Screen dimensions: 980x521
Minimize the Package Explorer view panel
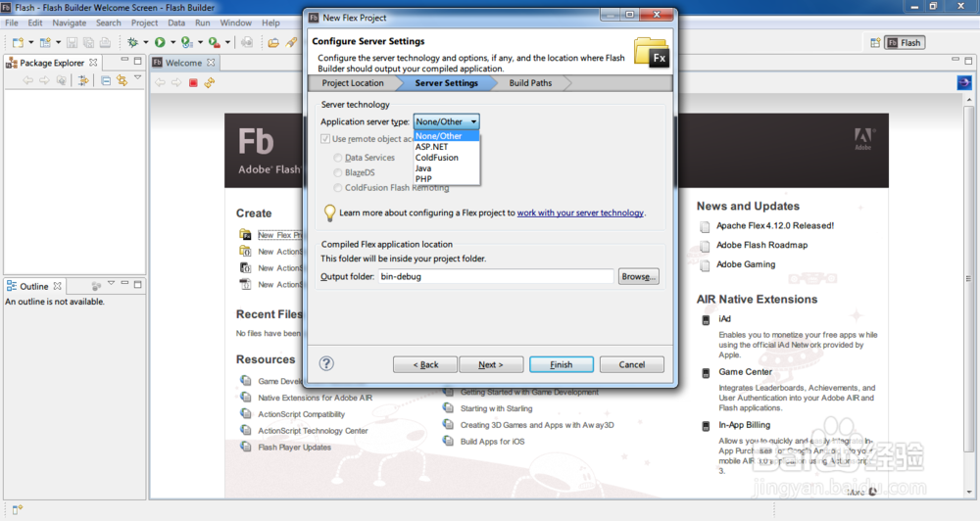pos(123,60)
